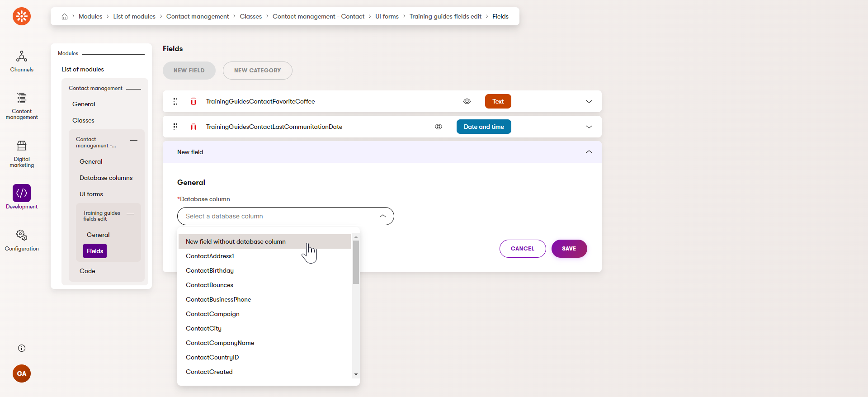Grab drag handle of FavoriteCoffee field
The height and width of the screenshot is (397, 868).
coord(175,101)
